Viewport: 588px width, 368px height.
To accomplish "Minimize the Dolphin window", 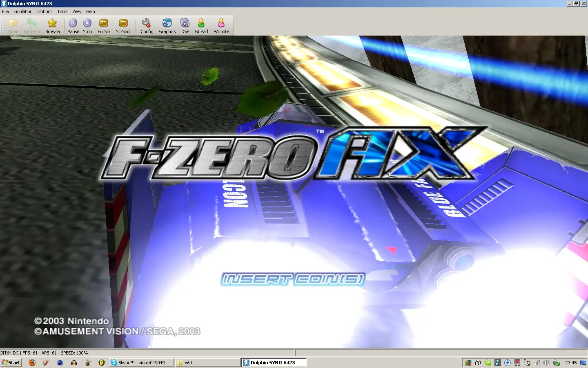I will pos(570,4).
